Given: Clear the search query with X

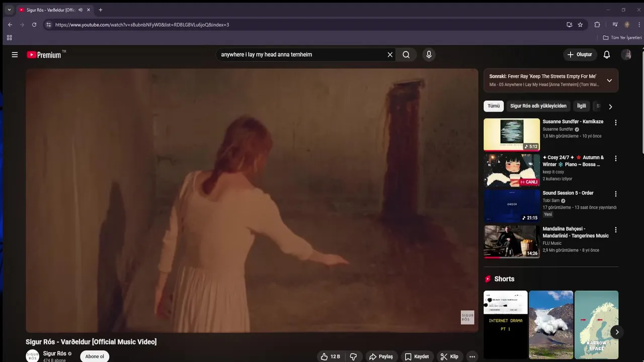Looking at the screenshot, I should pos(390,55).
